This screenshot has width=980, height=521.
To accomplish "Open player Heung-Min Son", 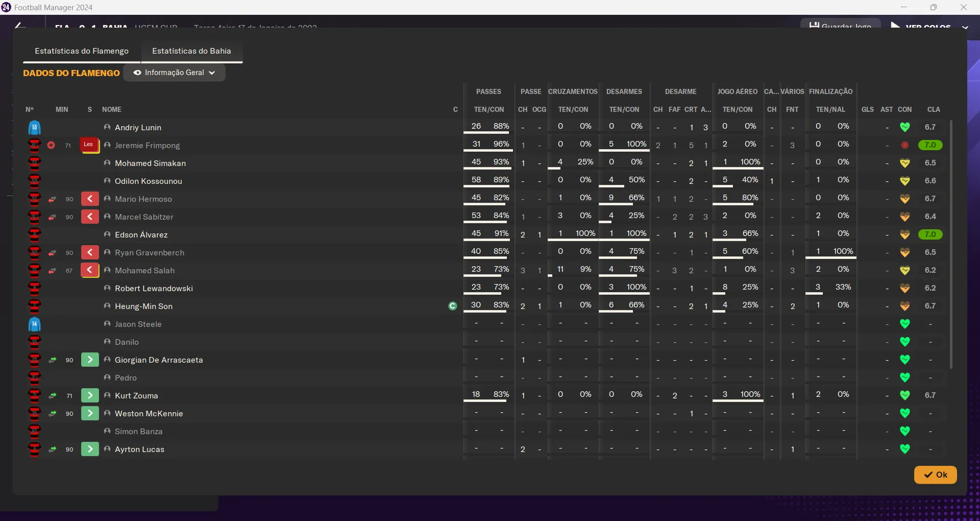I will 143,306.
